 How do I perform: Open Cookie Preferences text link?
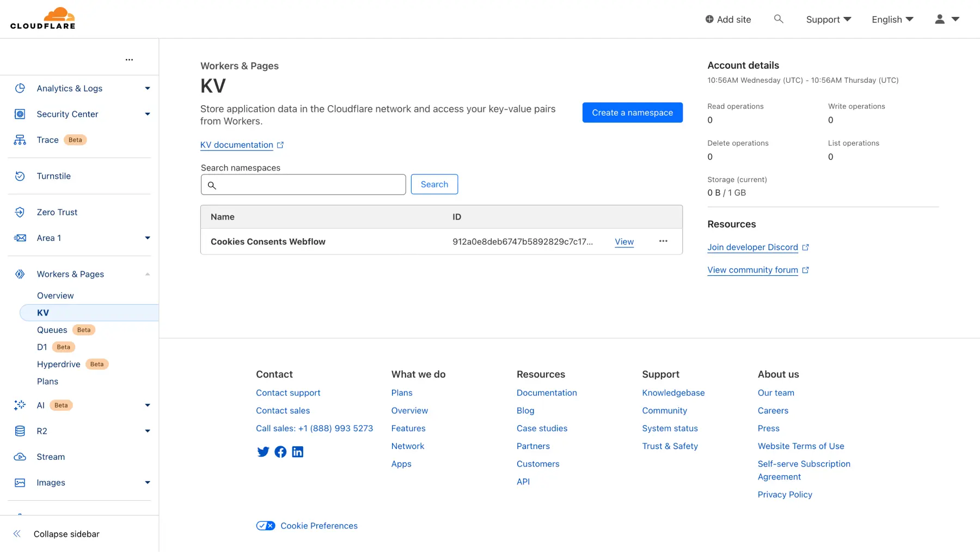[x=319, y=526]
